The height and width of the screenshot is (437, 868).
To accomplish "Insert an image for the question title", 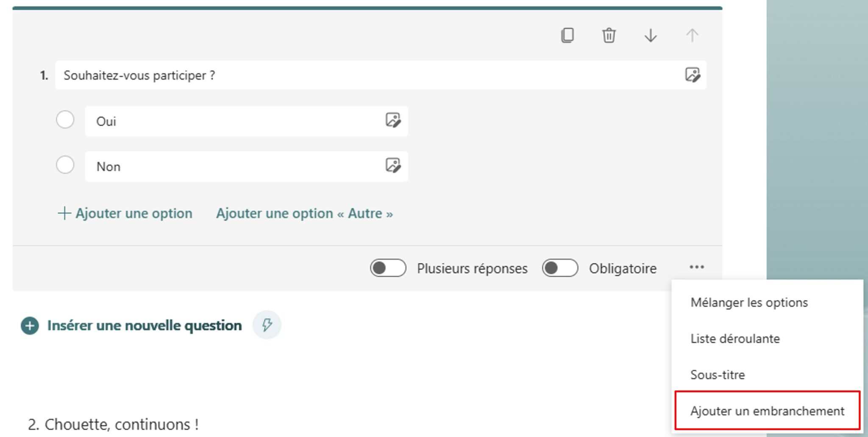I will (x=693, y=75).
